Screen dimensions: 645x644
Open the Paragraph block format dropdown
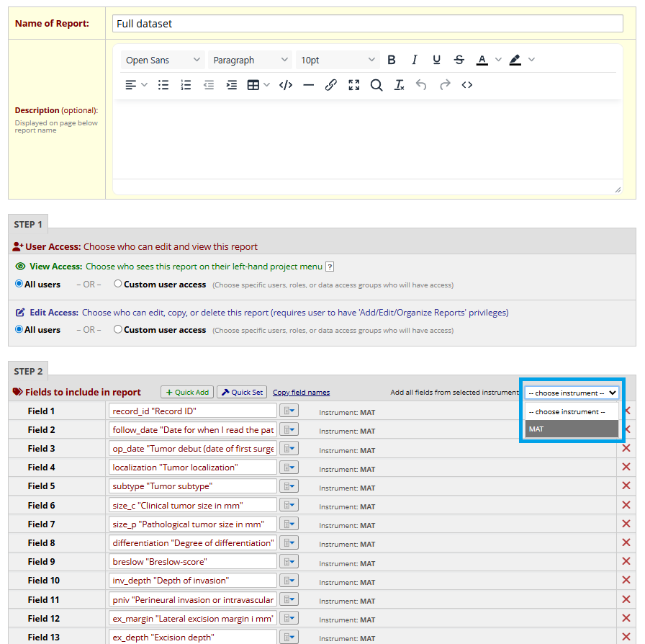pos(251,60)
